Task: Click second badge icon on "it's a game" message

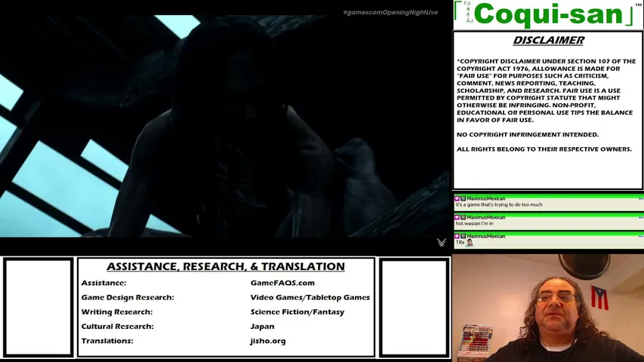Action: coord(463,198)
